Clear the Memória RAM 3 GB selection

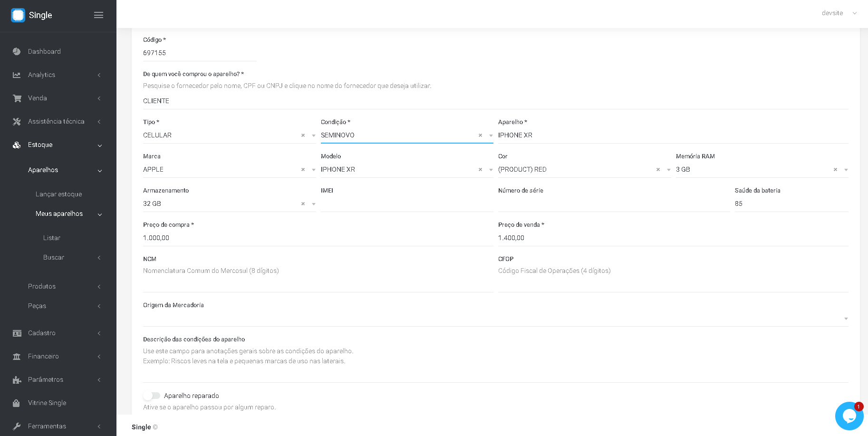point(835,170)
